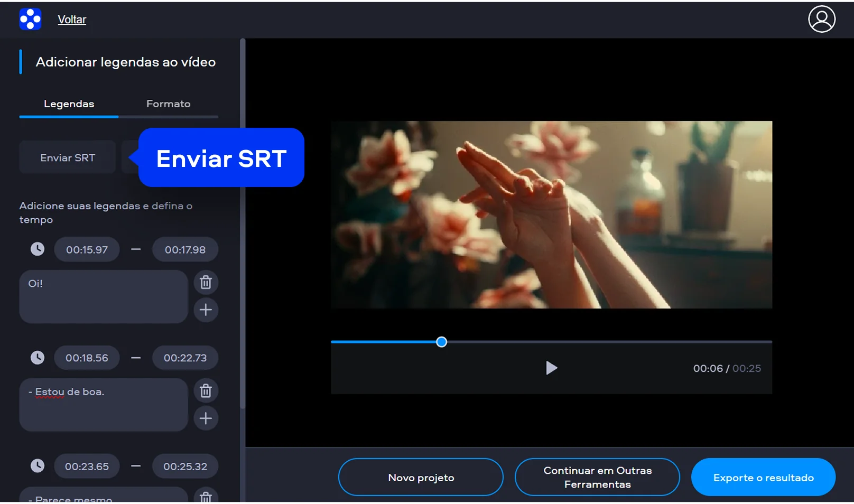Image resolution: width=854 pixels, height=504 pixels.
Task: Start a Novo projeto
Action: click(x=421, y=478)
